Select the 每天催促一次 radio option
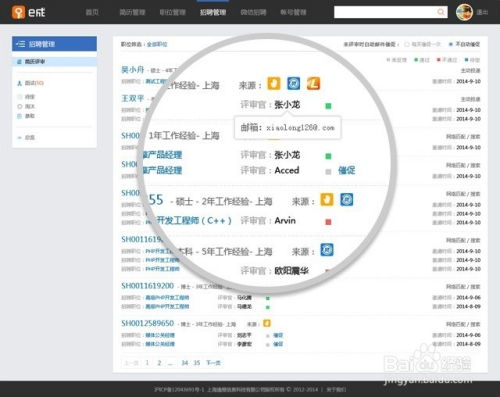Image resolution: width=500 pixels, height=397 pixels. point(407,44)
